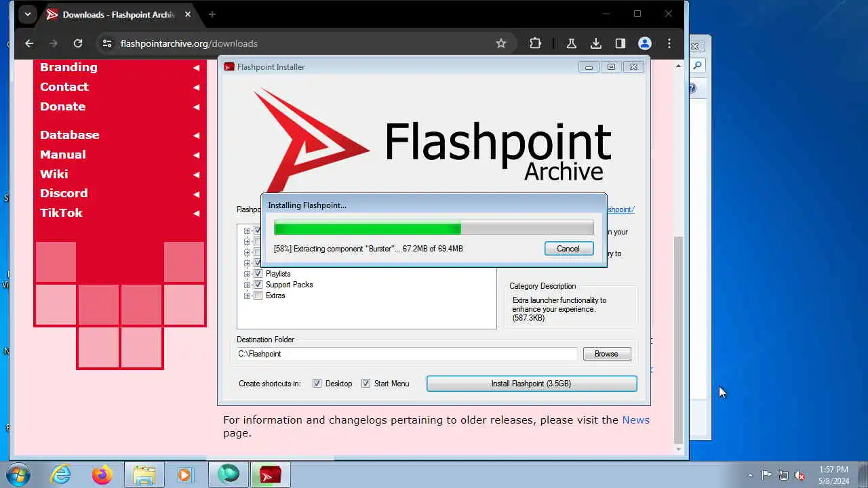Screen dimensions: 868x488
Task: Expand the Support Packs tree node
Action: [x=247, y=285]
